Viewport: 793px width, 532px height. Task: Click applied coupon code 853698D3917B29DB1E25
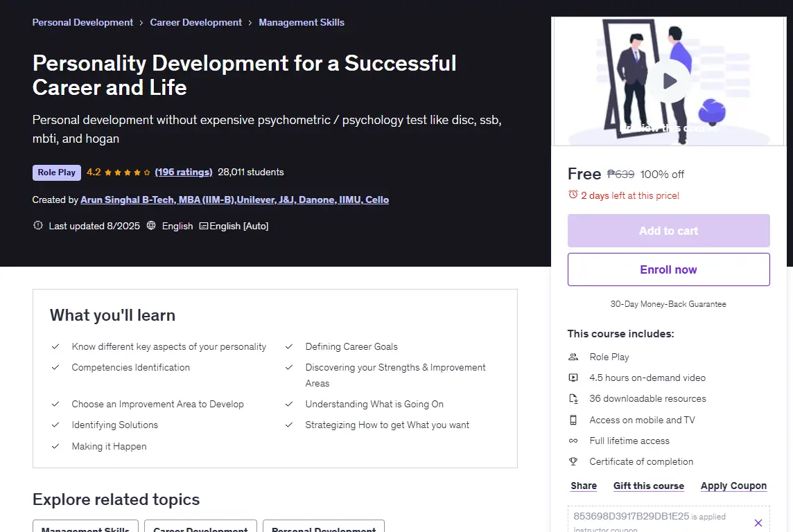[x=631, y=516]
